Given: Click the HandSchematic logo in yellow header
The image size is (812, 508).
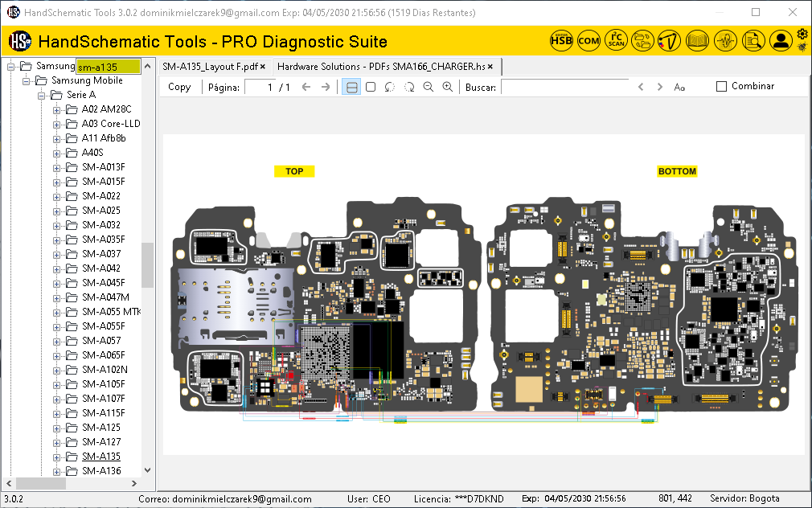Looking at the screenshot, I should coord(20,41).
